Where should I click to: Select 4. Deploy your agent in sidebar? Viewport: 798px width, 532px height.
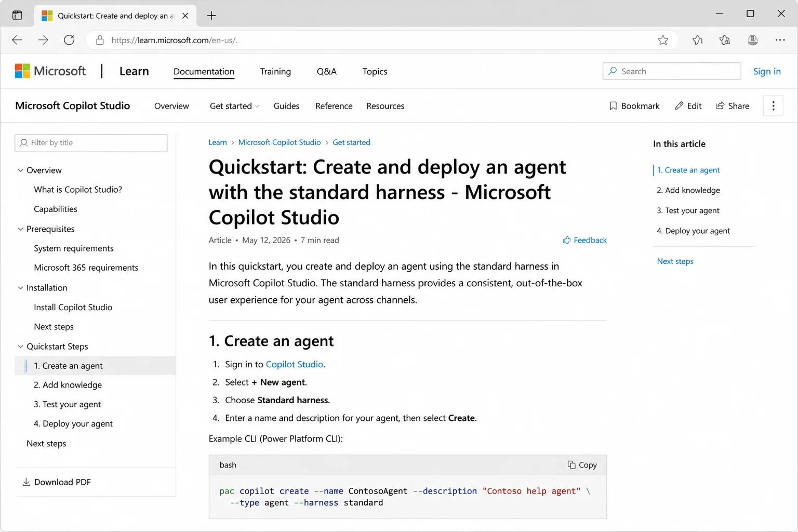[x=73, y=423]
